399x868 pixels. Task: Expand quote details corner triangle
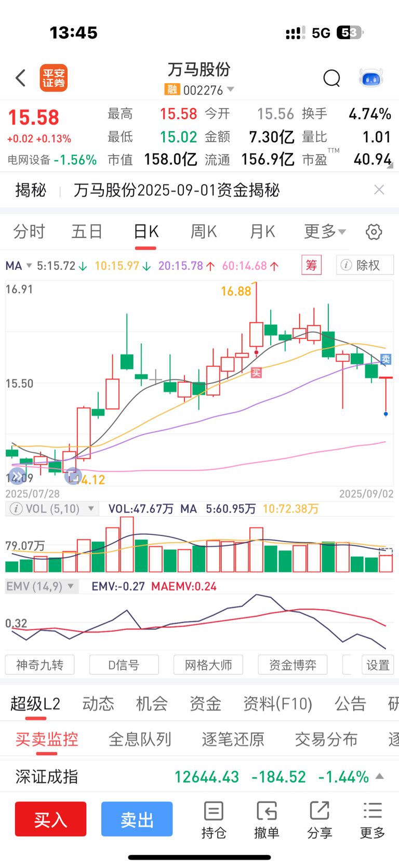[390, 166]
